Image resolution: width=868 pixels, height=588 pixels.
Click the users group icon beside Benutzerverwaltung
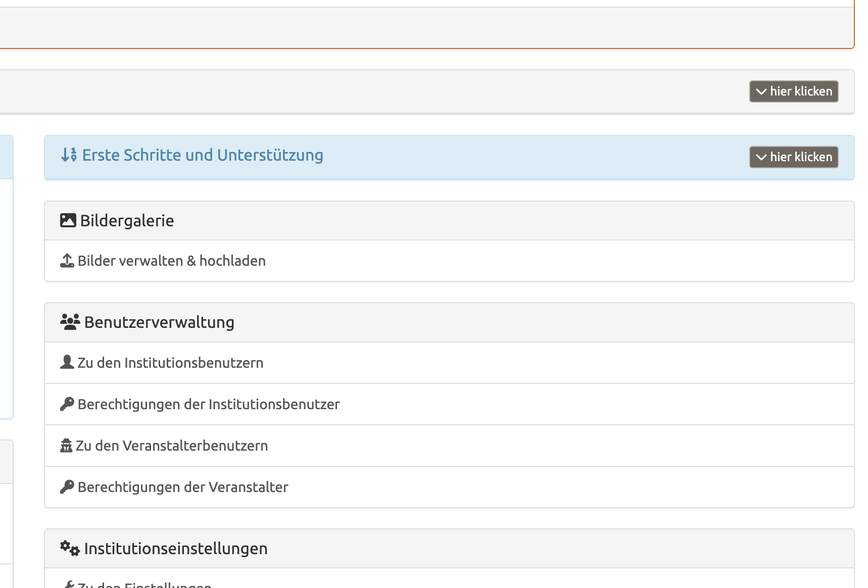tap(70, 322)
